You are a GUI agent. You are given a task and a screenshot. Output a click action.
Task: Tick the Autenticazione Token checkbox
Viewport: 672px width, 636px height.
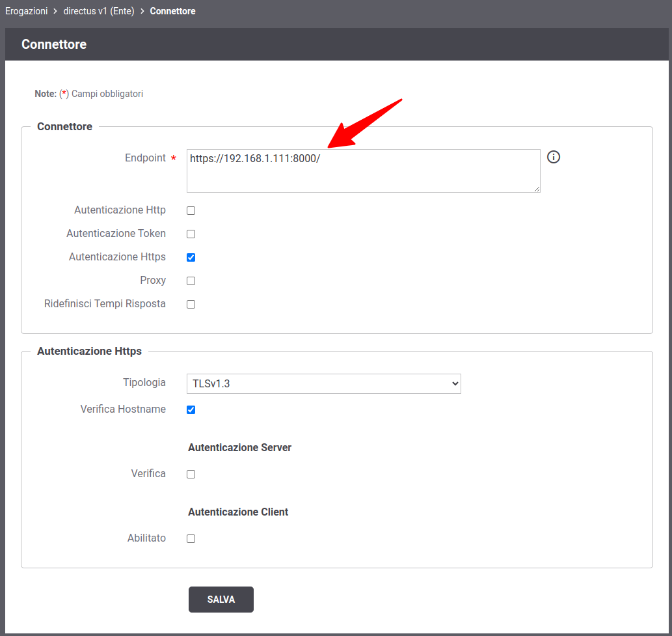pos(191,234)
